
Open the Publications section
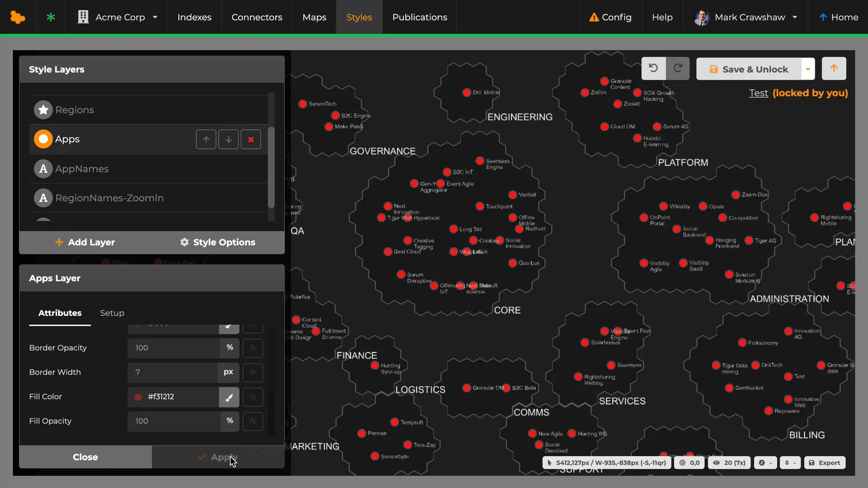pos(420,17)
